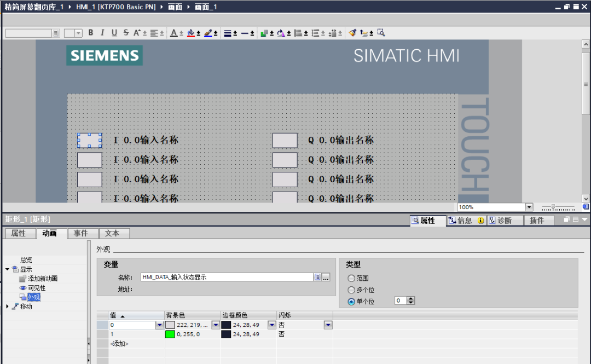Open border color dropdown for row 0

click(x=272, y=325)
